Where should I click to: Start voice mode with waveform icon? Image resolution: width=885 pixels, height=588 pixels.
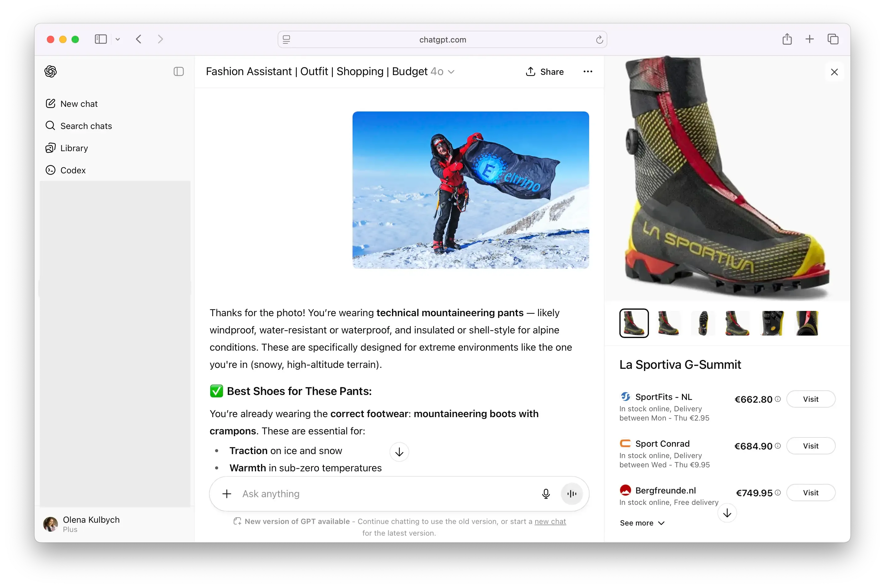click(571, 494)
